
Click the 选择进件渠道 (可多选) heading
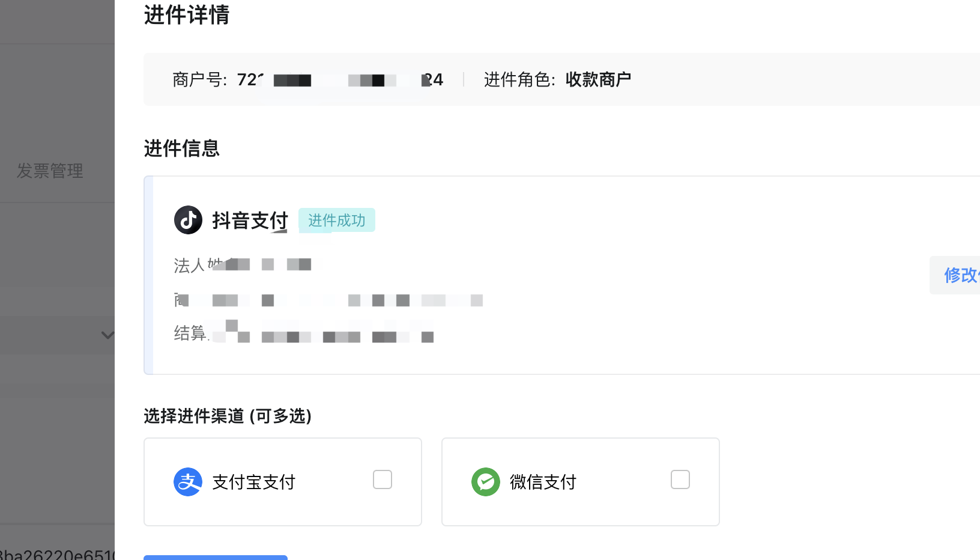[x=228, y=416]
